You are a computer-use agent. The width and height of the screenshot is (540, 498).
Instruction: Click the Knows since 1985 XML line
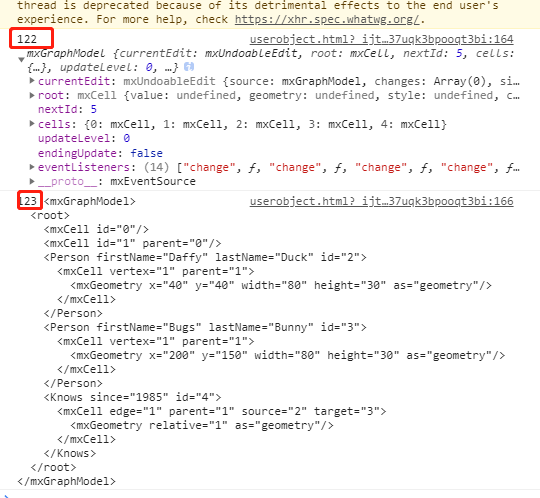133,397
